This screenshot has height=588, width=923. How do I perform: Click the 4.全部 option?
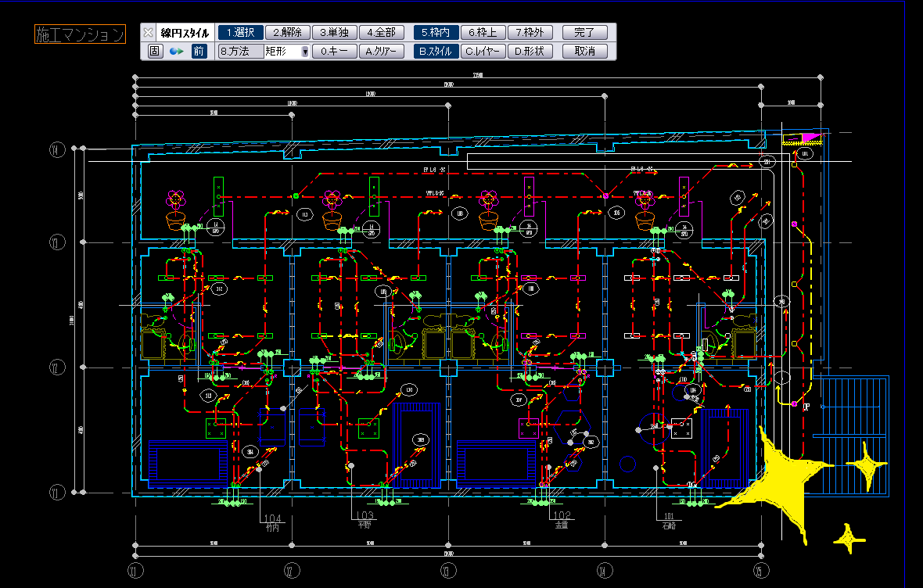coord(382,33)
